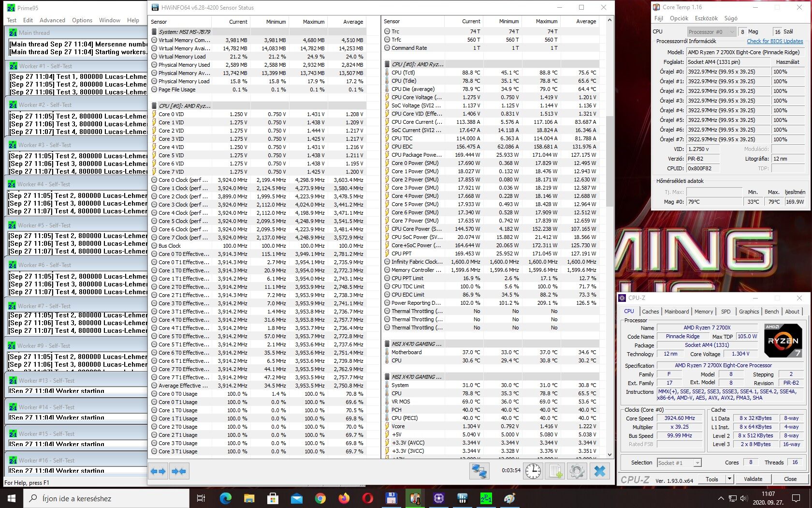Switch to HWiNFO taskbar icon
The width and height of the screenshot is (812, 508).
point(462,498)
